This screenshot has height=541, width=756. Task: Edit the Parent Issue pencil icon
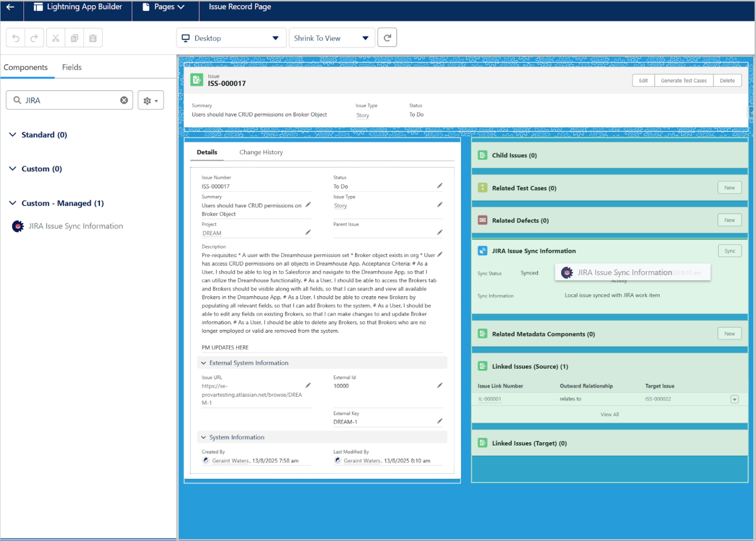[440, 232]
